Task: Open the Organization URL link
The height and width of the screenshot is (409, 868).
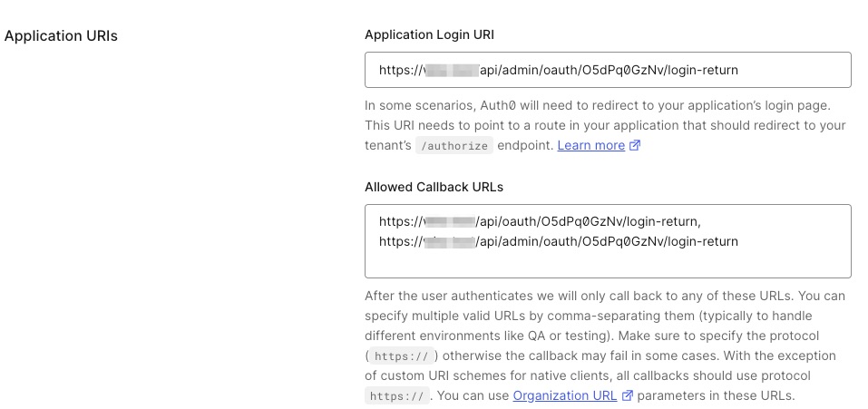Action: (x=564, y=395)
